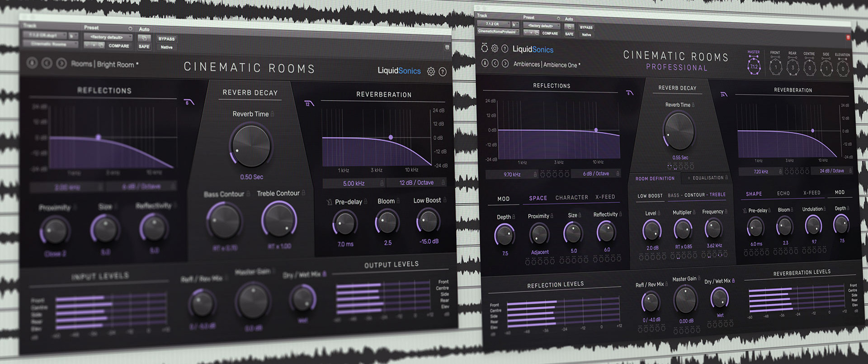The image size is (868, 364).
Task: Click the Rooms | Bright Room preset name
Action: coord(105,64)
